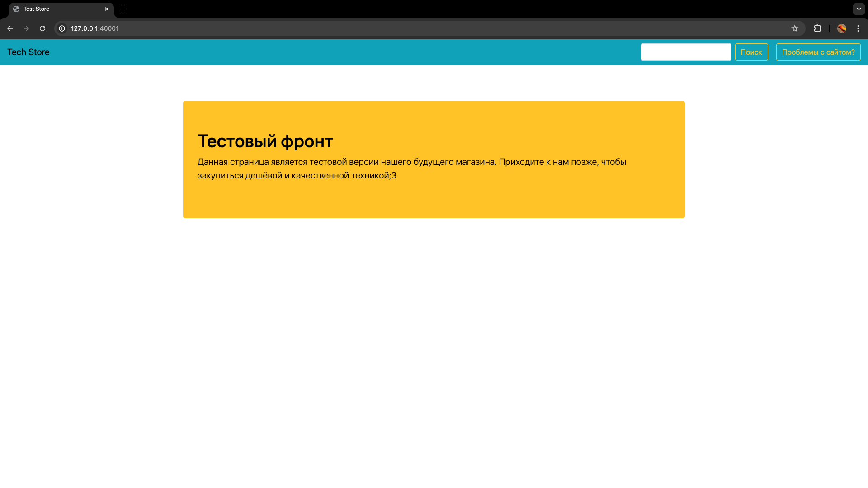Open the Extensions puzzle icon
The width and height of the screenshot is (868, 488).
click(x=817, y=28)
